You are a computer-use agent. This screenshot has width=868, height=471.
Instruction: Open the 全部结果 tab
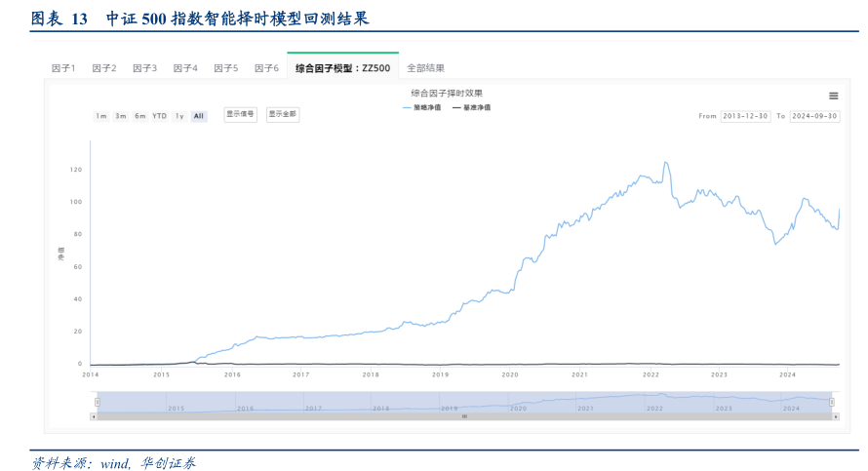425,68
